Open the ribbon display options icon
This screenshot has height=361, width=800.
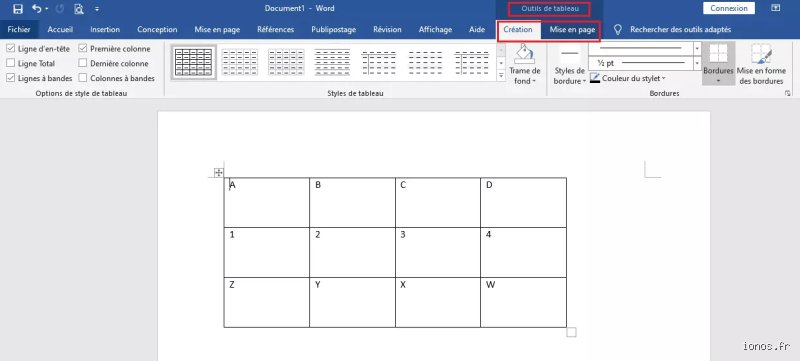776,8
